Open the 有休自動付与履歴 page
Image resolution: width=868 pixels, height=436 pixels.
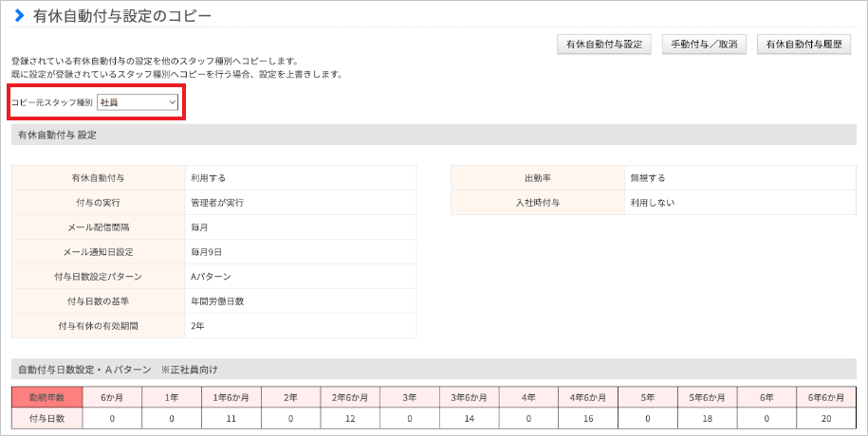click(x=803, y=45)
